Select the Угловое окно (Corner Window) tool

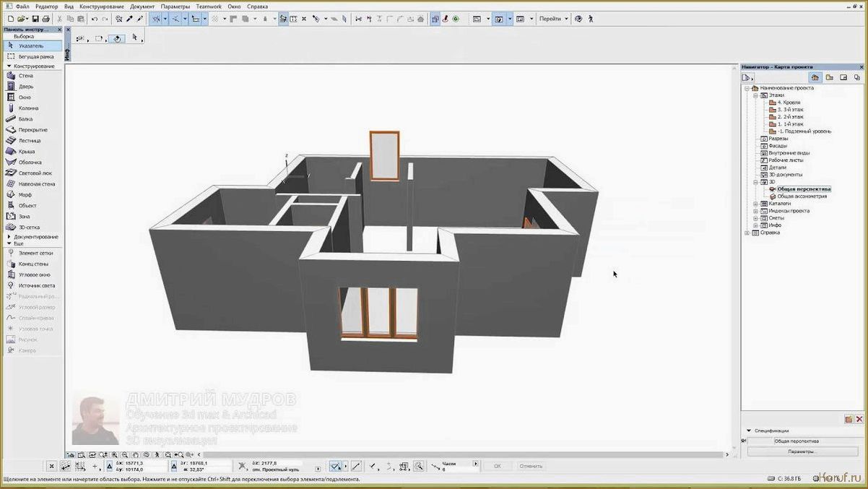(x=34, y=274)
